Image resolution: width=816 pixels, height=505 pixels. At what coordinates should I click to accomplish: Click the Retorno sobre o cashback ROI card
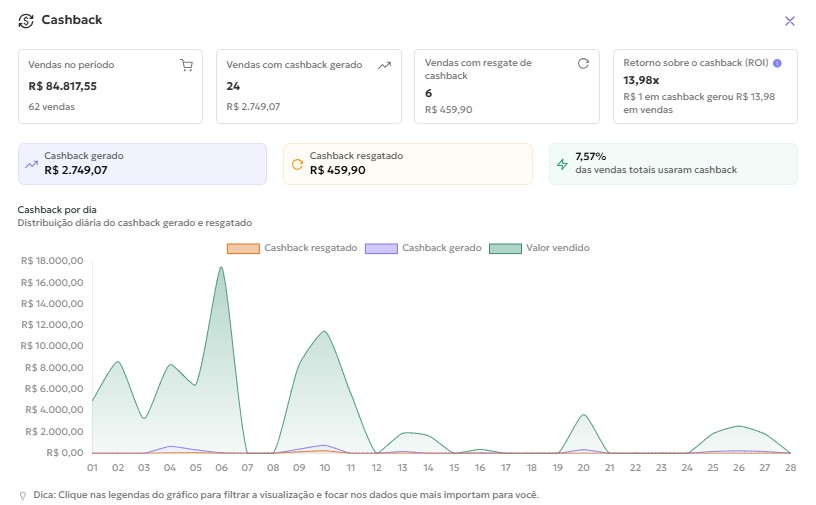[705, 86]
